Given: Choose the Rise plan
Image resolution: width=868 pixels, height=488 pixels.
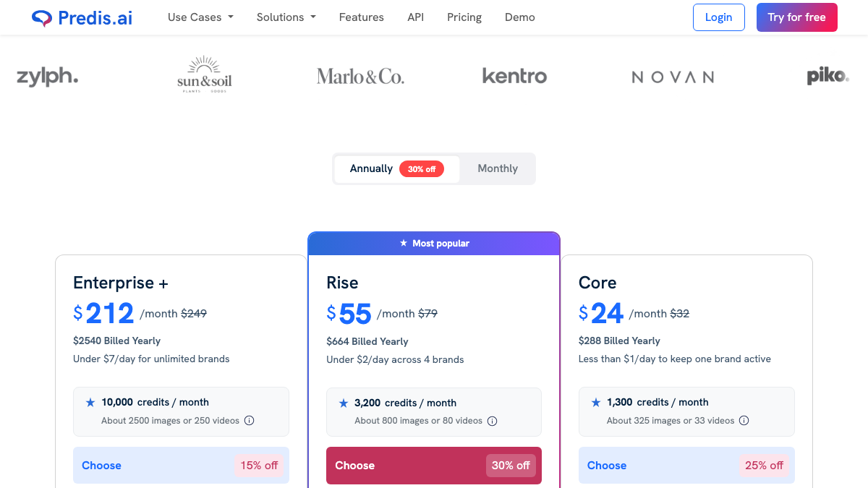Looking at the screenshot, I should pyautogui.click(x=434, y=466).
